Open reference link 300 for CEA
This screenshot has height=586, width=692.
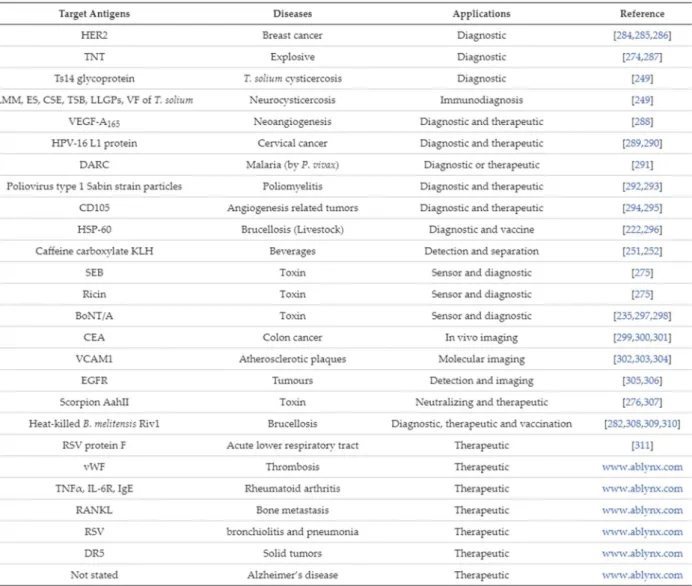[x=643, y=338]
